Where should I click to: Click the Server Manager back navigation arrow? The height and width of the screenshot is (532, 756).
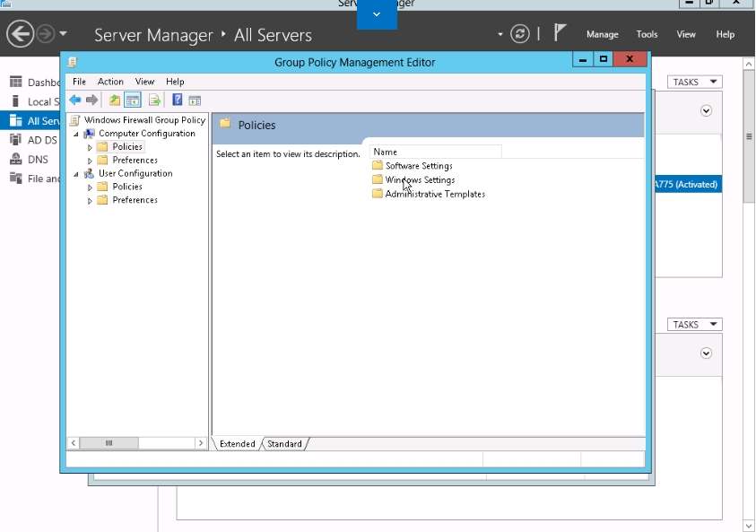click(x=21, y=34)
